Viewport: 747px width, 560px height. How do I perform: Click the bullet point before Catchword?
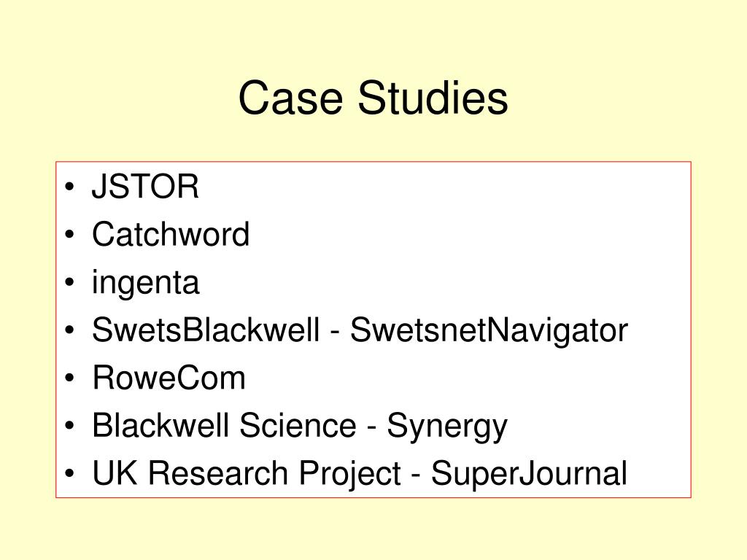coord(69,234)
